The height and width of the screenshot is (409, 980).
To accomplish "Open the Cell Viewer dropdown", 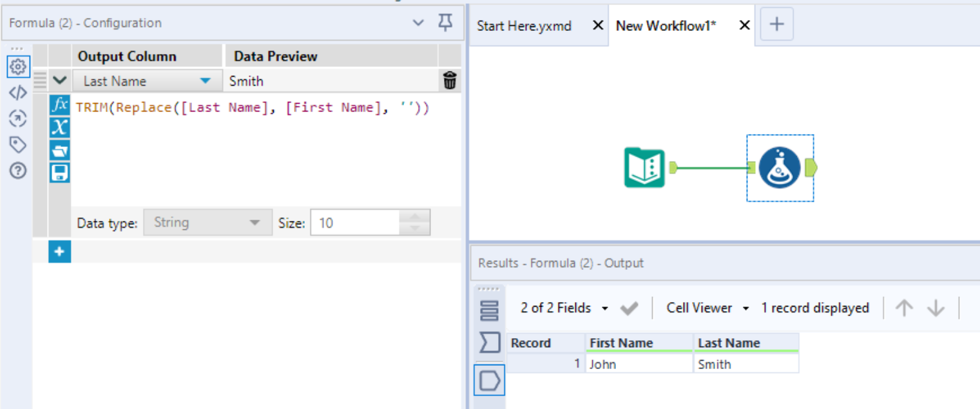I will 707,308.
